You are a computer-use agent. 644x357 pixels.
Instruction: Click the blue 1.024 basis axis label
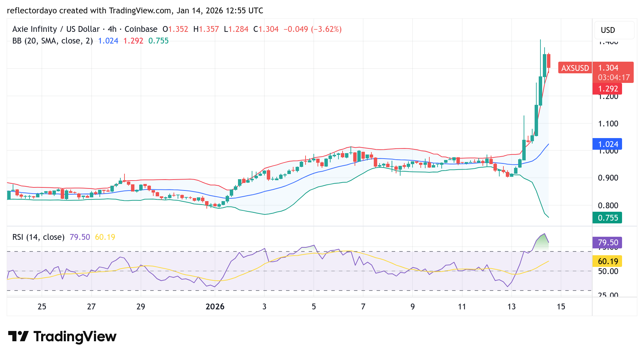(x=607, y=144)
